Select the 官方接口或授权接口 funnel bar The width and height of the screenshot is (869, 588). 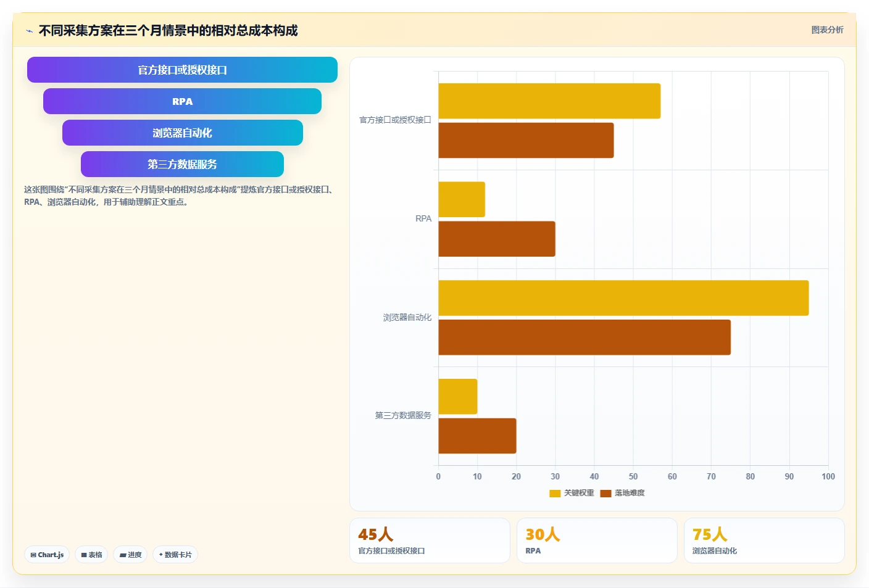[x=182, y=70]
